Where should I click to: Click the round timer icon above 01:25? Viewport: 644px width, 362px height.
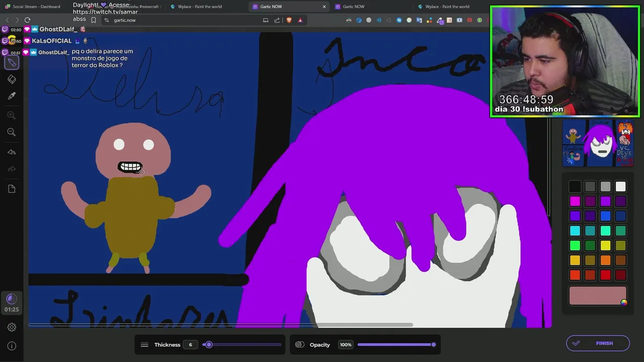[12, 299]
